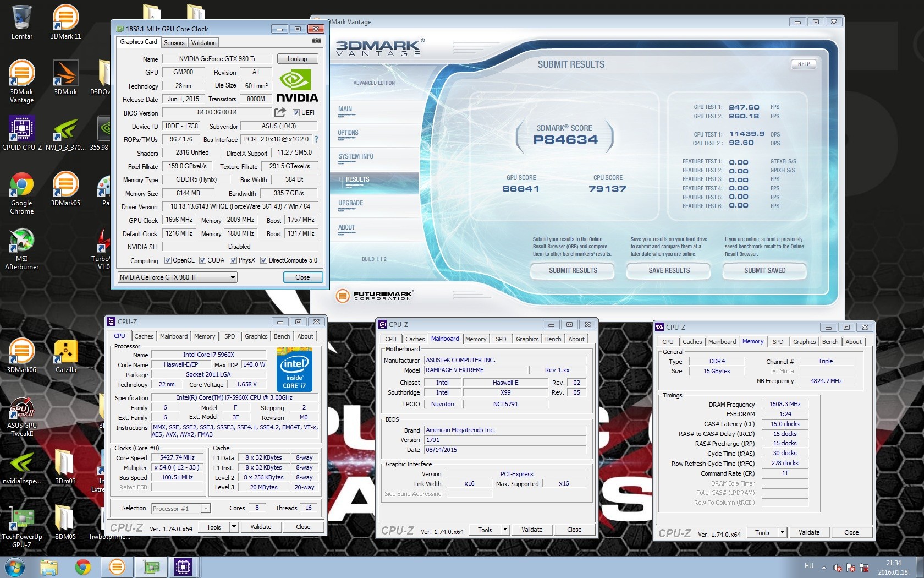Open File Explorer from the taskbar

point(49,567)
